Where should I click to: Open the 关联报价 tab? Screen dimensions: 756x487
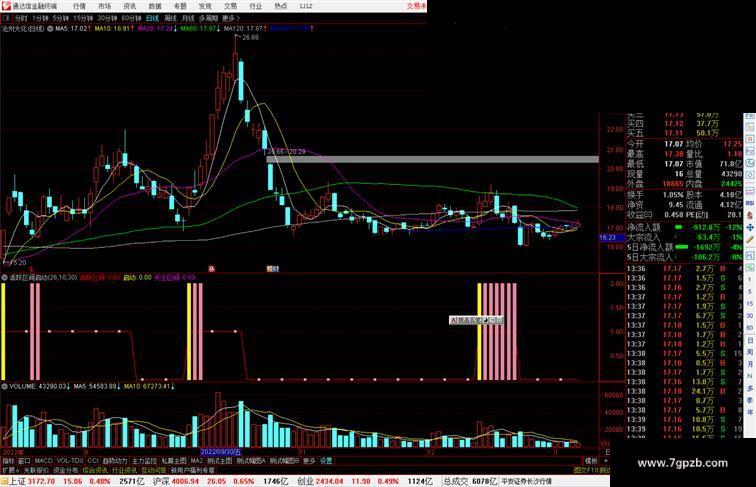coord(36,470)
